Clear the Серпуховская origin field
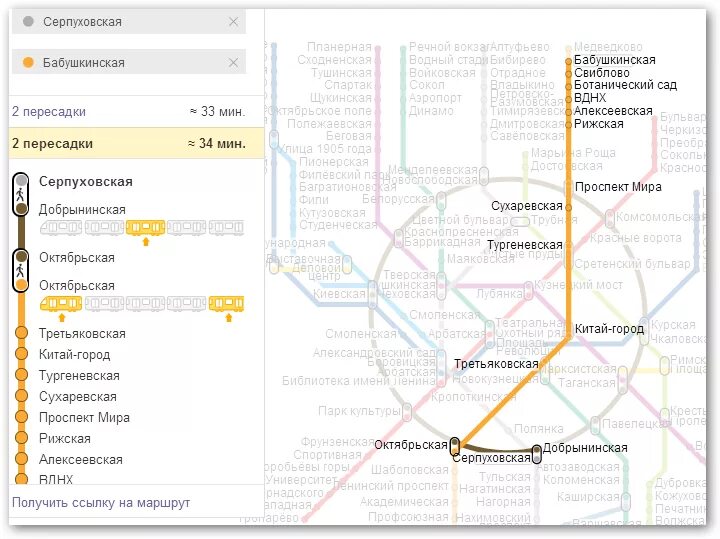 [233, 22]
